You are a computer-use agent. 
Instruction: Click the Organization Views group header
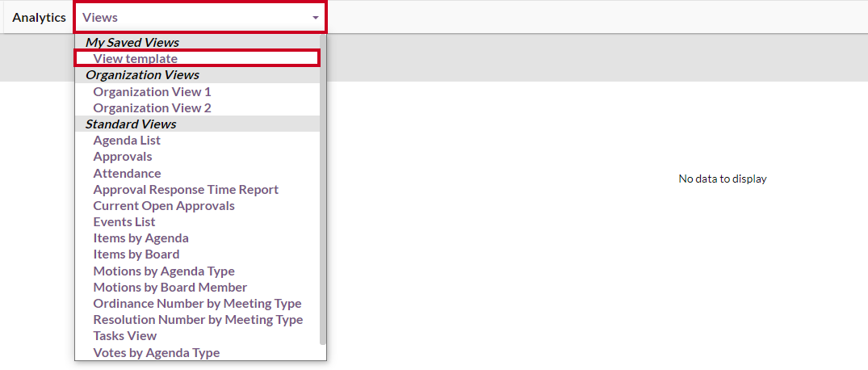(x=198, y=75)
